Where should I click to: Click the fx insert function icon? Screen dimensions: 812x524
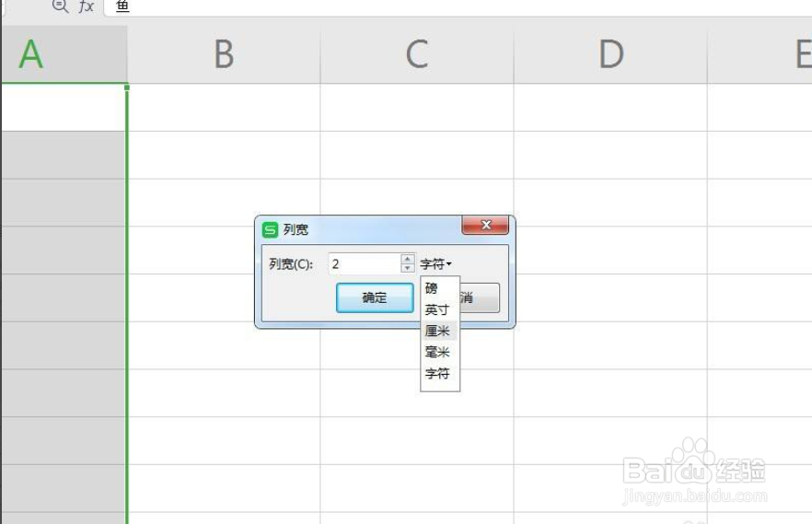coord(86,6)
